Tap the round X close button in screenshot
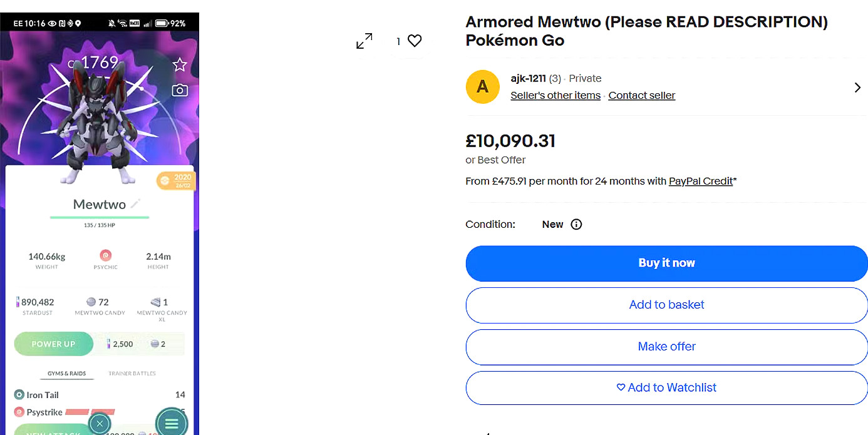This screenshot has height=435, width=868. click(x=100, y=423)
